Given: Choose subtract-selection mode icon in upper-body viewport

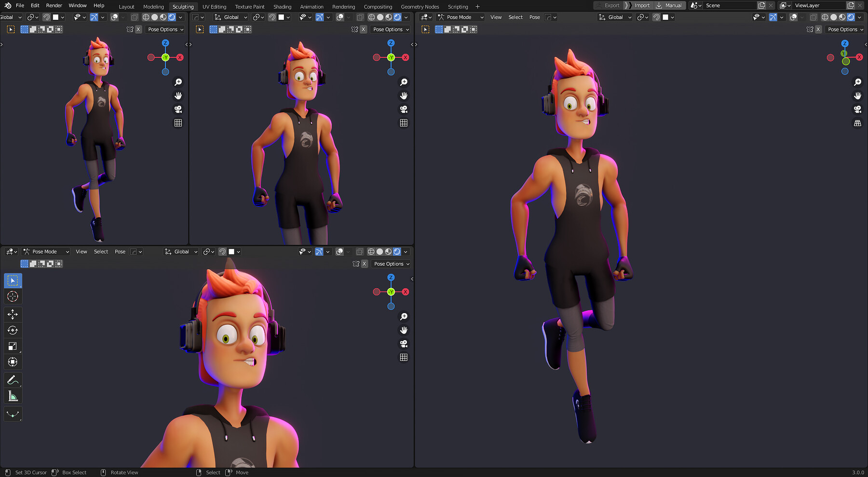Looking at the screenshot, I should (231, 29).
